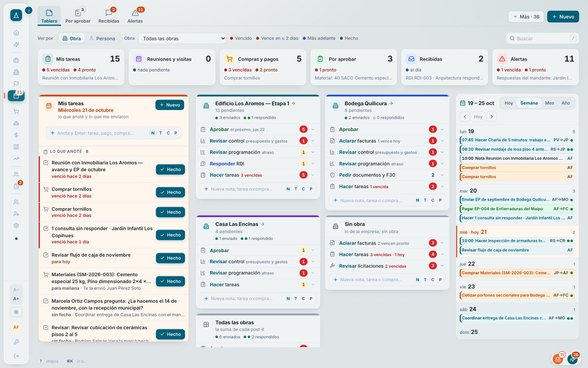Open the trend chart sidebar icon

(16, 159)
